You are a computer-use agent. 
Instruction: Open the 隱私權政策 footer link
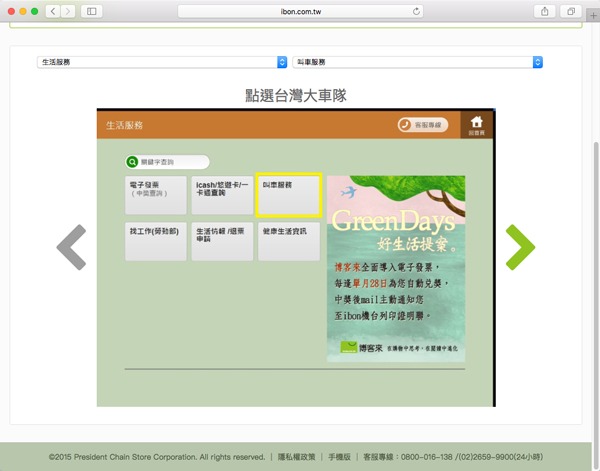click(297, 457)
